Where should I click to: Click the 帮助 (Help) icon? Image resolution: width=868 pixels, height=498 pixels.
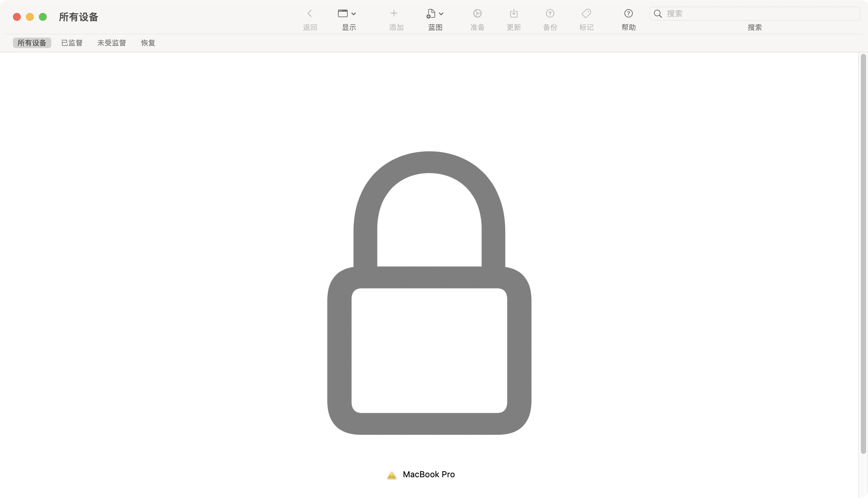tap(628, 13)
